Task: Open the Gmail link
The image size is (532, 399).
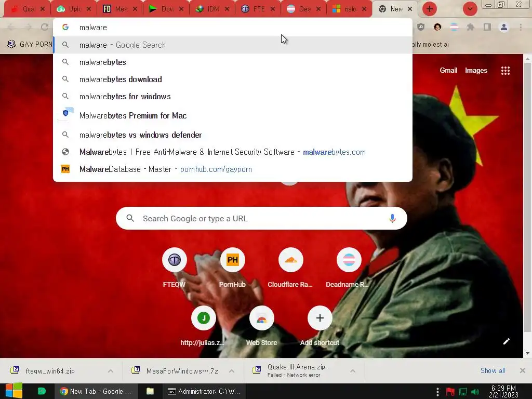Action: (448, 70)
